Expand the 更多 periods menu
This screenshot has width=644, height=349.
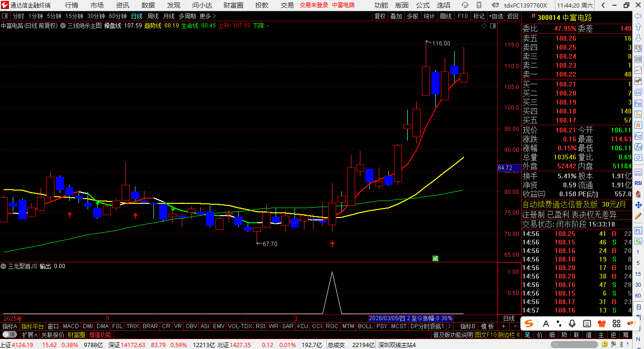[x=207, y=16]
